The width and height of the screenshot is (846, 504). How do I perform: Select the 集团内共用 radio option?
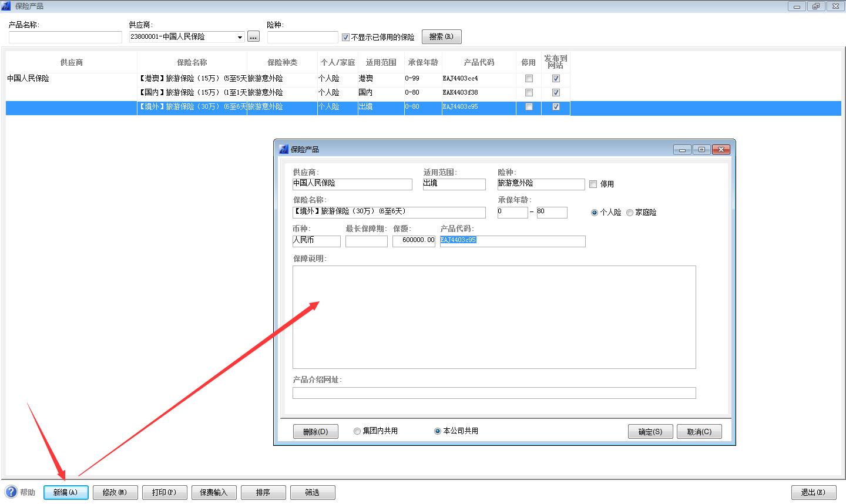click(357, 431)
